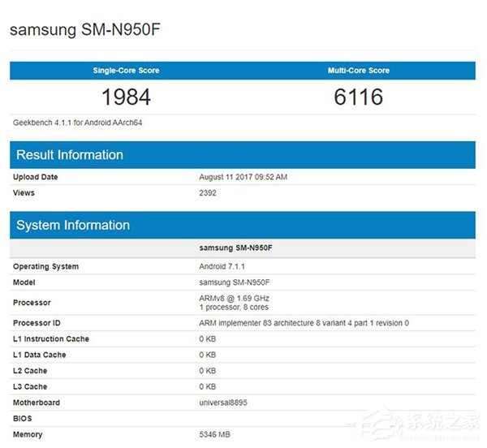487x448 pixels.
Task: Click the ARM implementer 83 architecture value
Action: pyautogui.click(x=304, y=323)
